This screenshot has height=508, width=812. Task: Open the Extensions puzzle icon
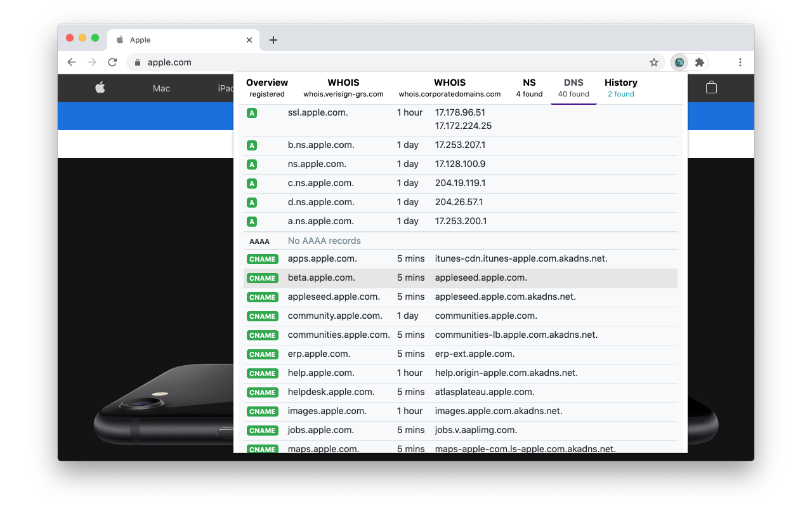point(700,62)
